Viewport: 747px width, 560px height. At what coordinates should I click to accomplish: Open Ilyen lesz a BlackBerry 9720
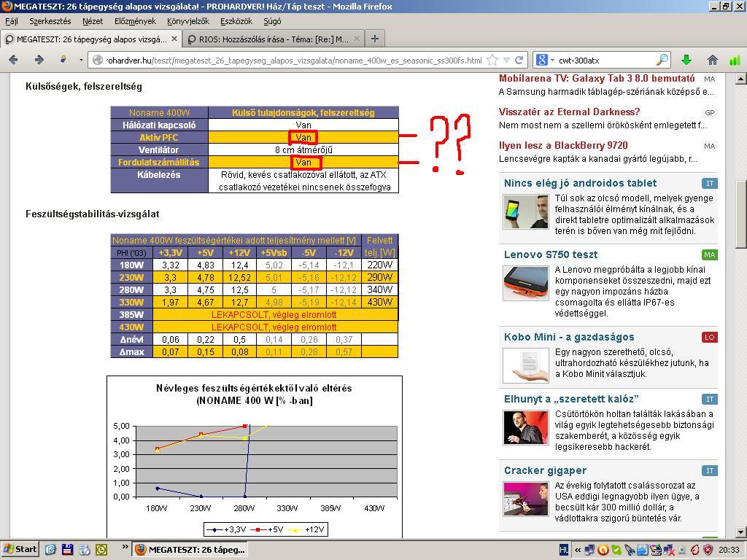(563, 145)
